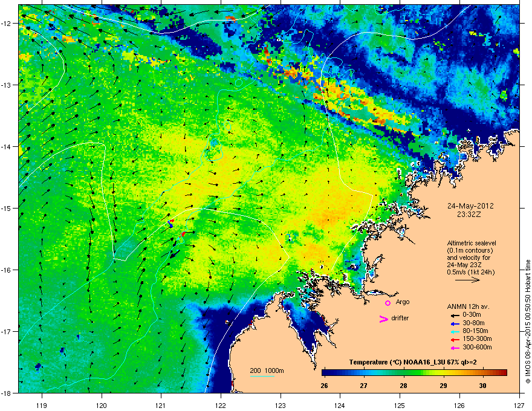The width and height of the screenshot is (532, 411).
Task: Click the black 0-30m legend arrow
Action: click(455, 315)
